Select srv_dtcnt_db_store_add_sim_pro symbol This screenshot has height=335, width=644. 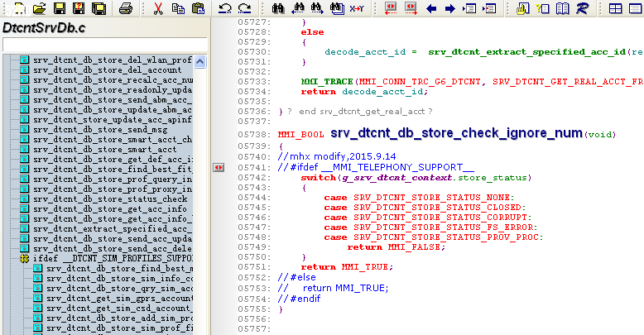click(119, 318)
